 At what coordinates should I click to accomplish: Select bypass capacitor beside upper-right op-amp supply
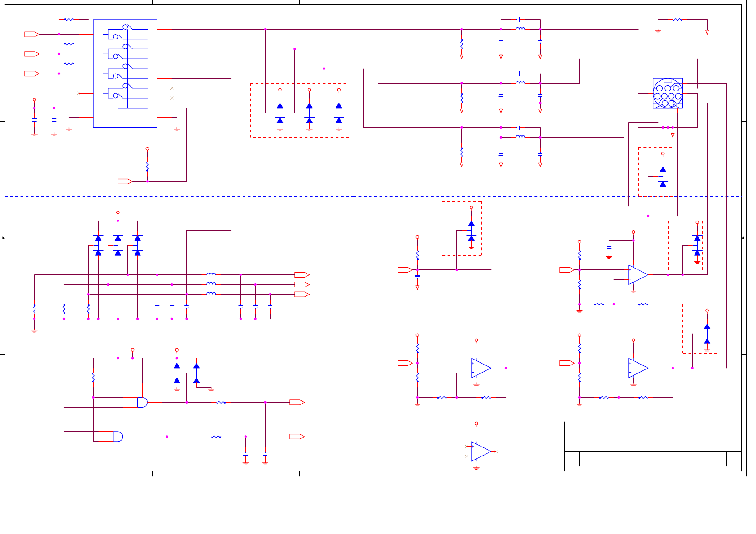[609, 247]
